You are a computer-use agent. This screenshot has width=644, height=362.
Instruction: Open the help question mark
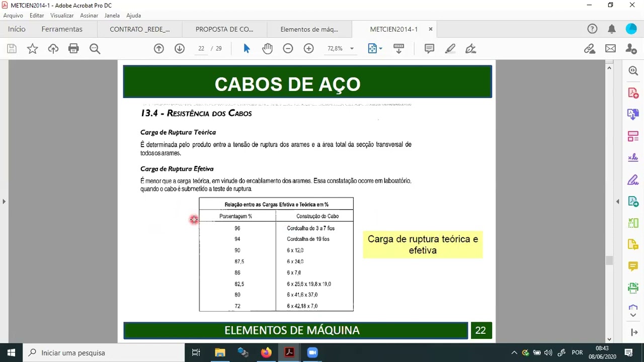click(592, 29)
